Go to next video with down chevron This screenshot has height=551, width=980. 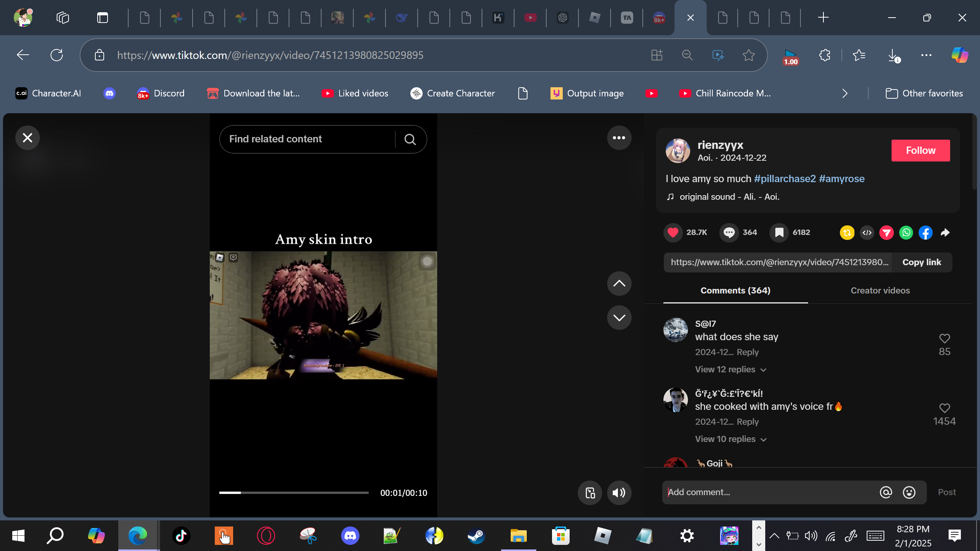coord(619,318)
